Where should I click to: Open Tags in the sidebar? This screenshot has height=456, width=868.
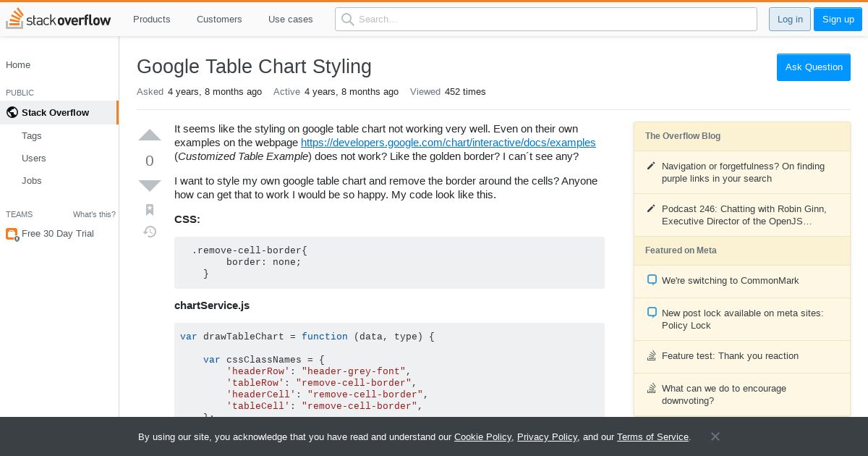click(32, 135)
